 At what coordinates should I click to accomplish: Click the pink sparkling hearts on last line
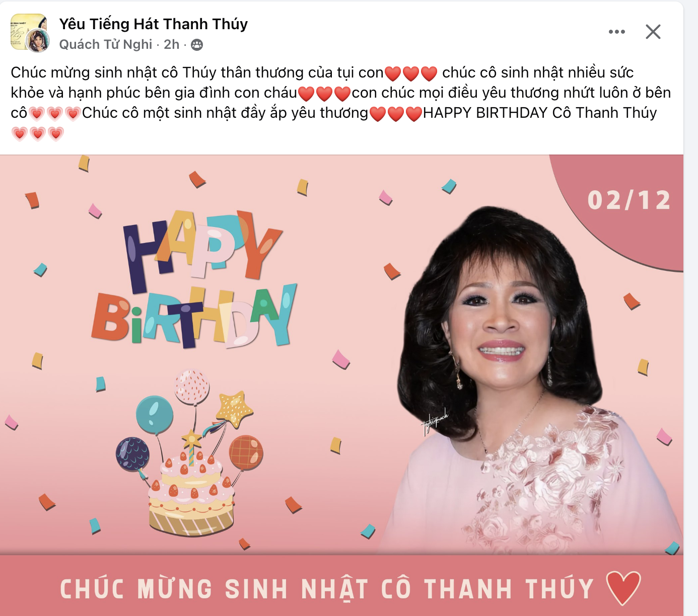click(38, 133)
